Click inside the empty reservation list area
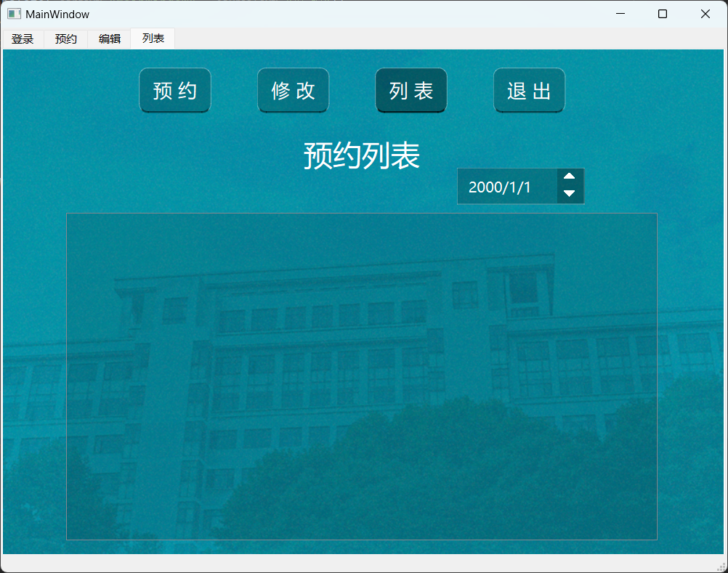Screen dimensions: 728x573 click(x=362, y=376)
